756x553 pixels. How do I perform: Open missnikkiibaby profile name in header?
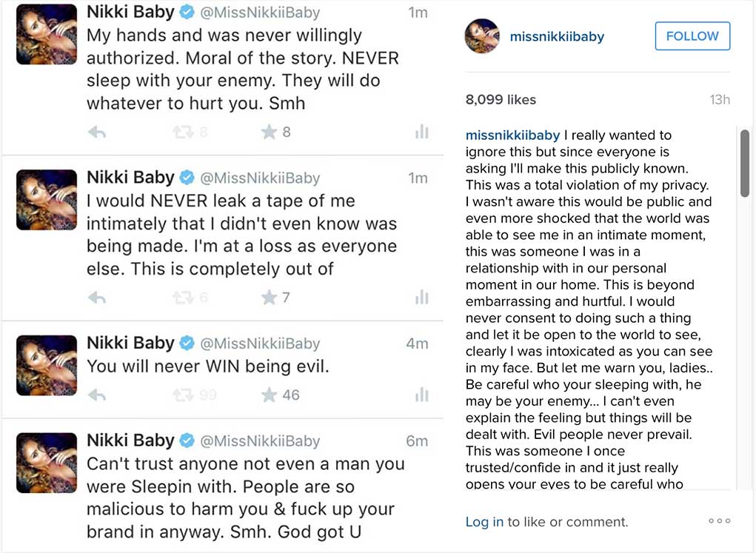557,36
